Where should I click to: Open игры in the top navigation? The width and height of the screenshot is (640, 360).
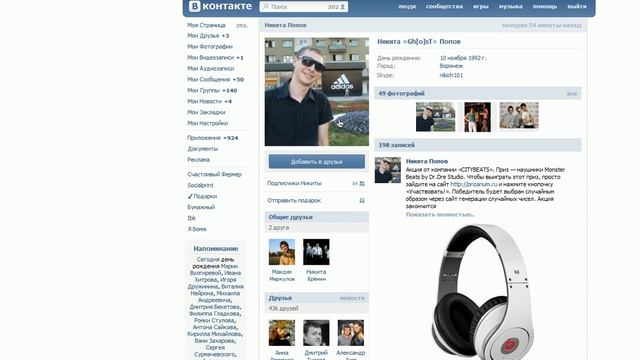pos(481,7)
